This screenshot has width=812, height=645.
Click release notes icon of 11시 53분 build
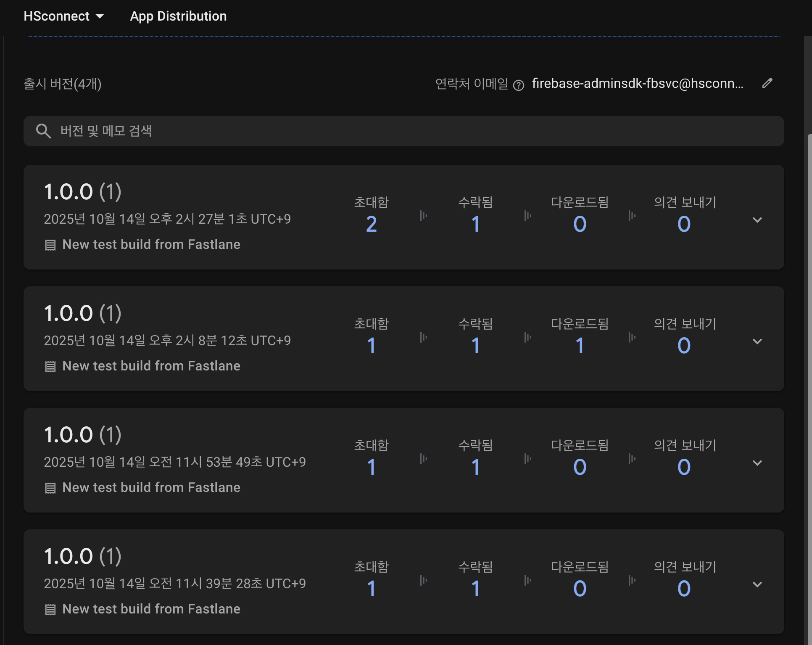(50, 488)
